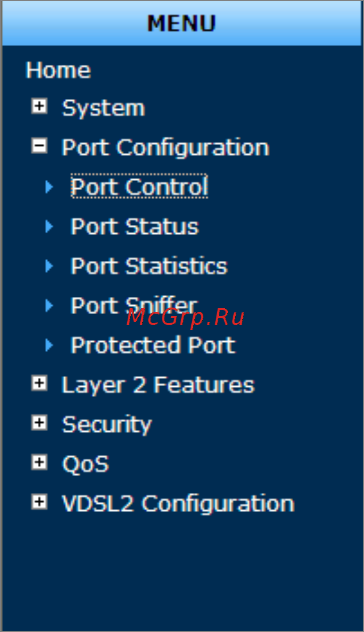364x632 pixels.
Task: Expand Layer 2 Features plus box
Action: click(x=39, y=383)
